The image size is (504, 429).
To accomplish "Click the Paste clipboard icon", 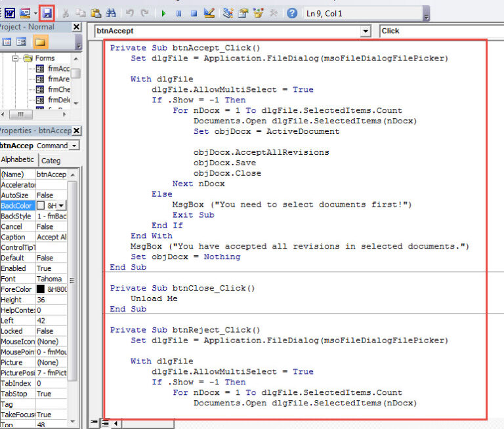I will click(96, 14).
